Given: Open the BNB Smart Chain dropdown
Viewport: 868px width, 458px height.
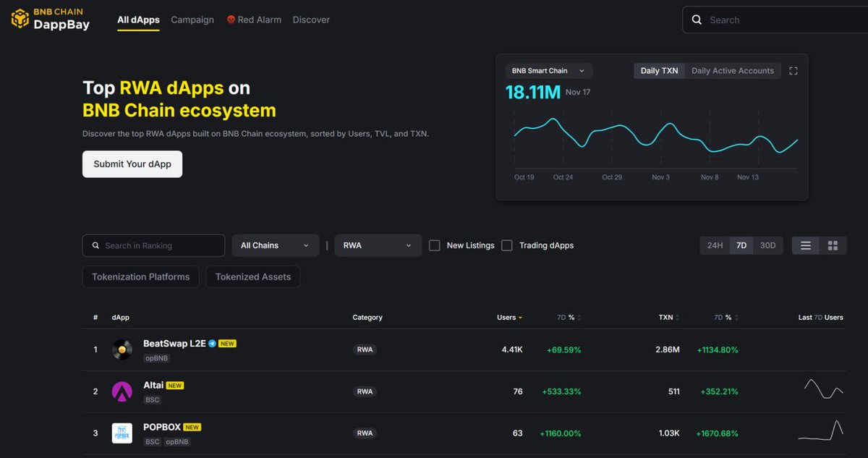Looking at the screenshot, I should pyautogui.click(x=548, y=71).
